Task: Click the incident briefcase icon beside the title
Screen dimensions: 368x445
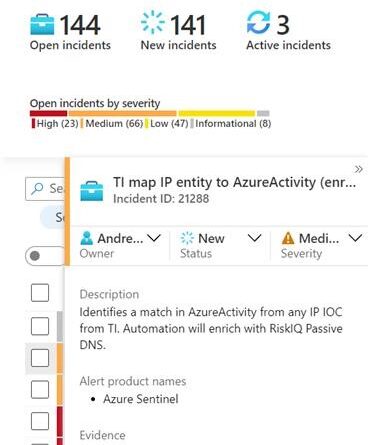Action: click(x=92, y=191)
